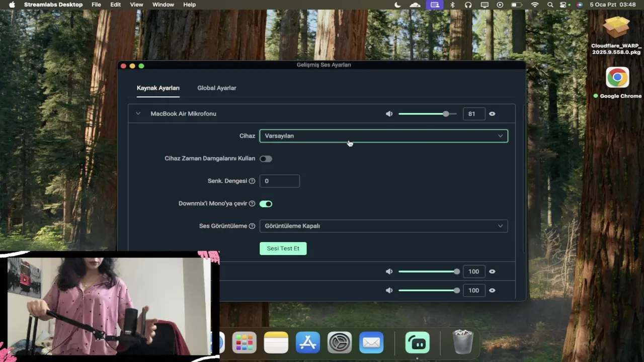
Task: Mute the source with volume 100 above the last row
Action: coord(389,271)
